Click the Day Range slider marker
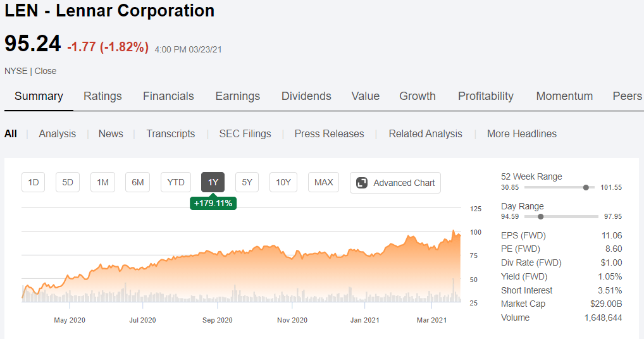 click(540, 217)
